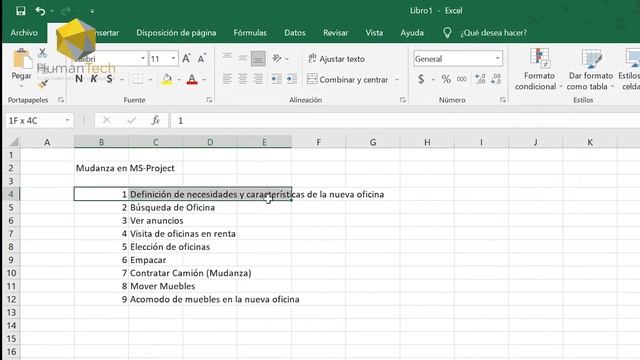Center text horizontally
640x360 pixels.
pos(242,79)
